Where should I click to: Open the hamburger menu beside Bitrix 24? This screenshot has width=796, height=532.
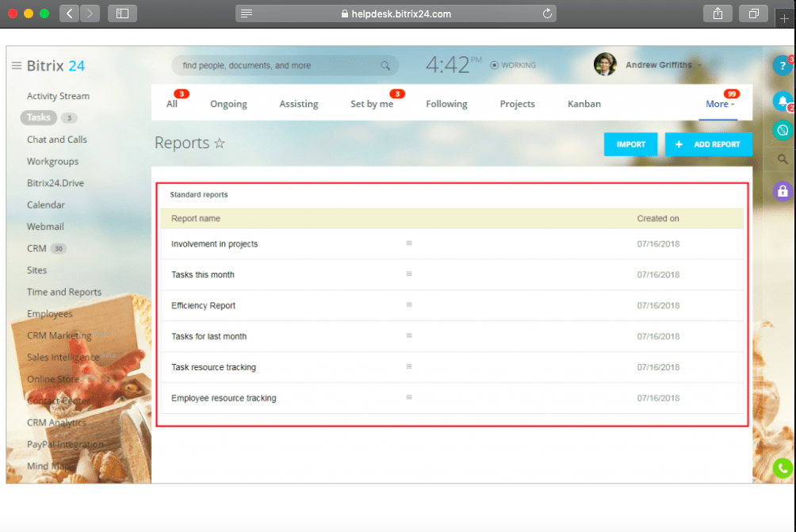(x=16, y=66)
